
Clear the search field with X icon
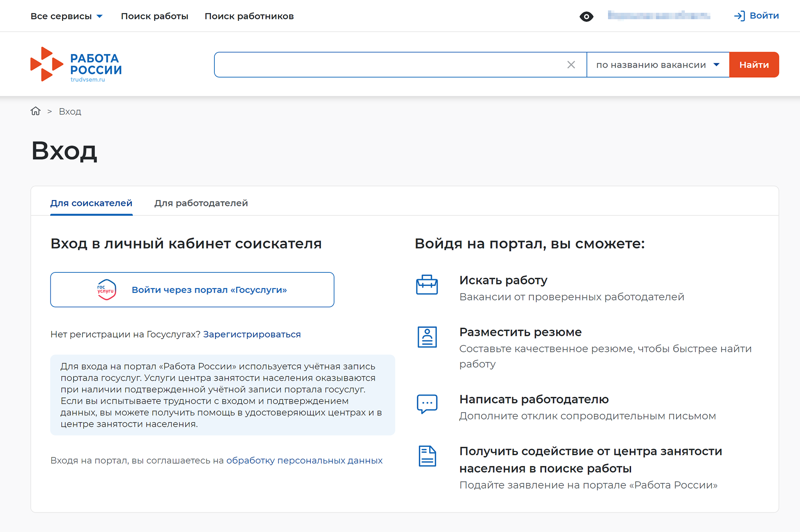coord(571,65)
